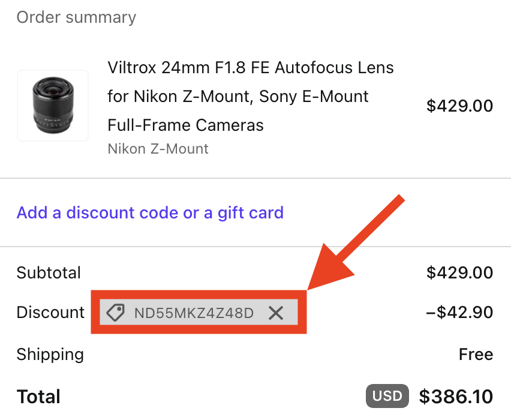The width and height of the screenshot is (511, 420).
Task: Click the total amount $386.10
Action: coord(456,397)
